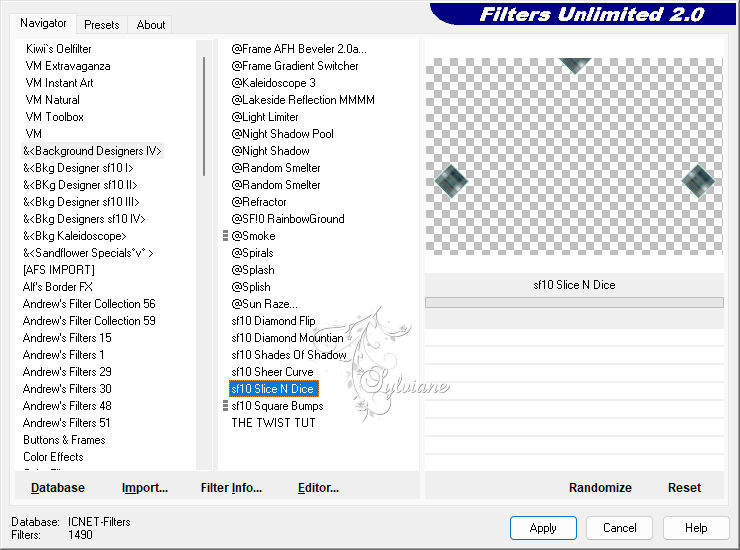Open the About tab
Image resolution: width=740 pixels, height=550 pixels.
point(151,25)
